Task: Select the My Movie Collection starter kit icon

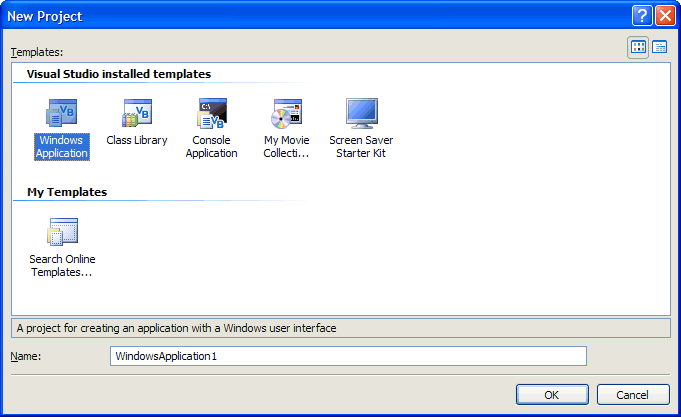Action: pyautogui.click(x=287, y=113)
